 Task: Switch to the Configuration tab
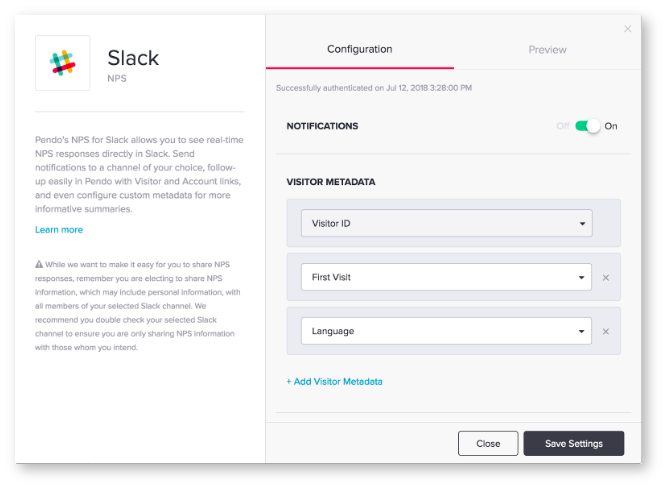360,49
